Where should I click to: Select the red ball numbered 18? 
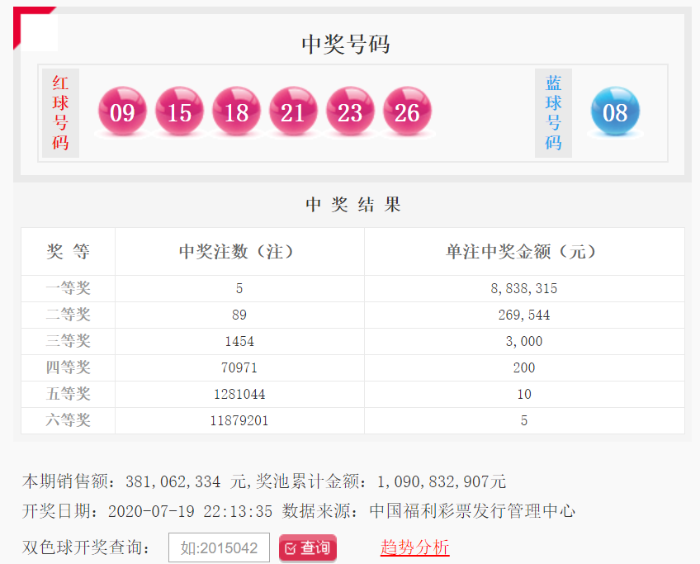[x=236, y=112]
